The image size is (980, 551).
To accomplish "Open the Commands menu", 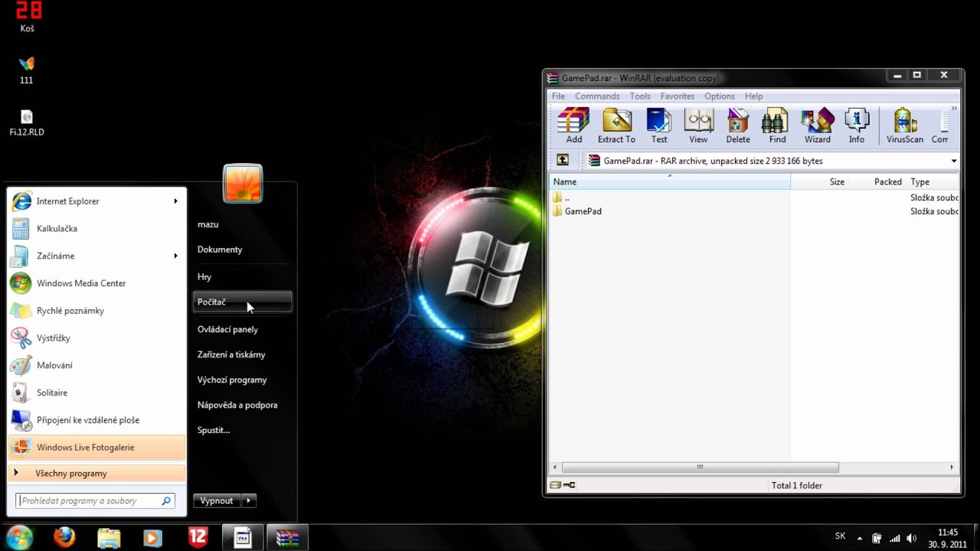I will [597, 96].
